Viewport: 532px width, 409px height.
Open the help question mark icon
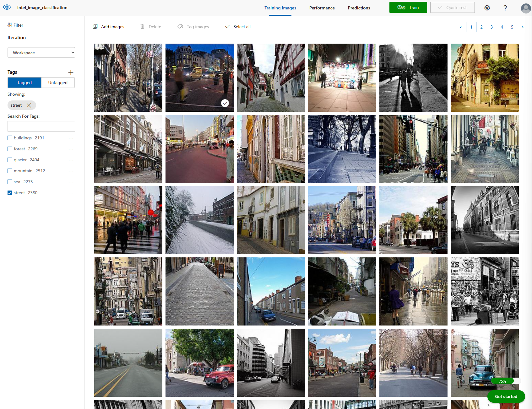point(505,8)
